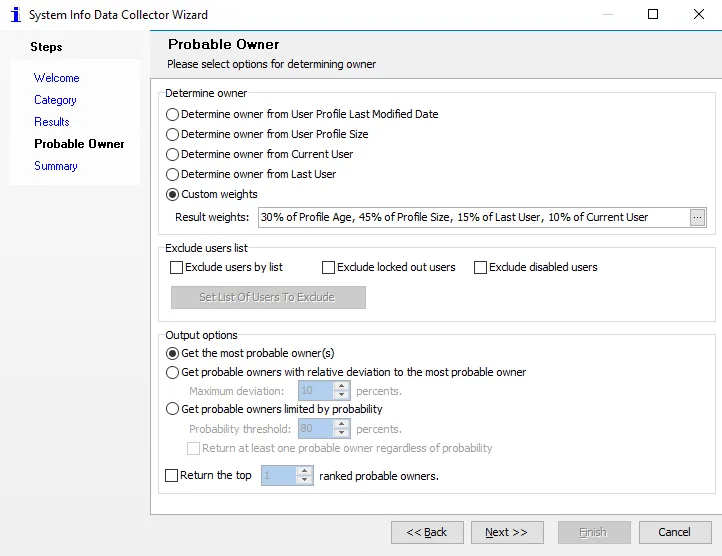Viewport: 722px width, 556px height.
Task: Open the Result weights editor ellipsis button
Action: click(x=697, y=217)
